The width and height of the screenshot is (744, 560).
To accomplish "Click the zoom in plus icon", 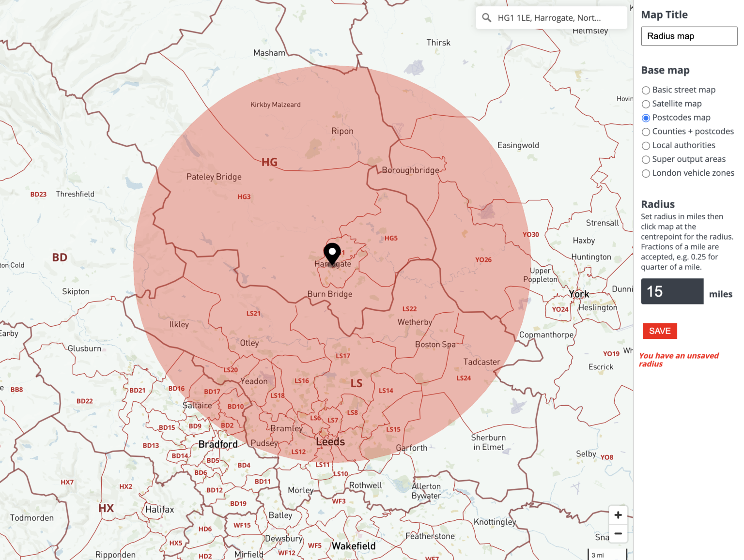I will (x=618, y=515).
